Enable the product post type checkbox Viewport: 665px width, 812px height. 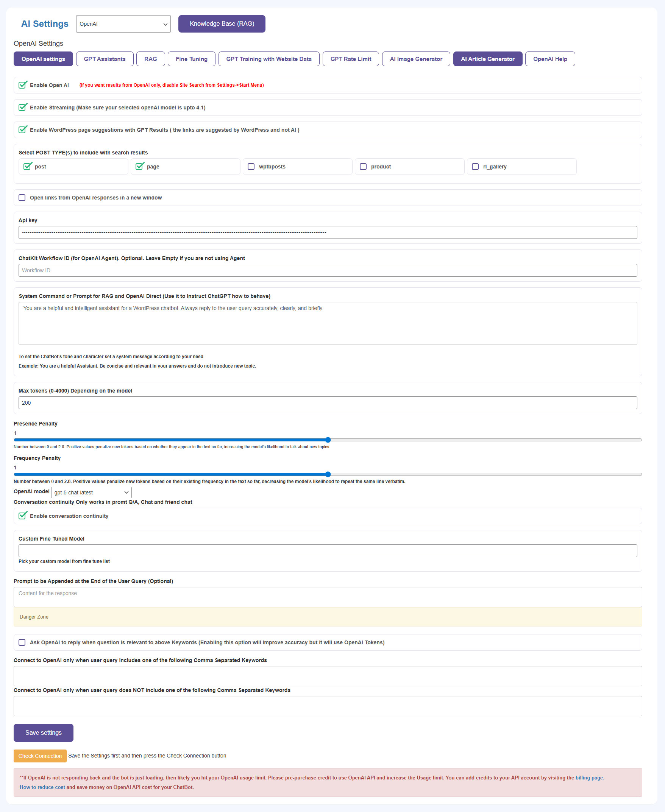click(363, 167)
